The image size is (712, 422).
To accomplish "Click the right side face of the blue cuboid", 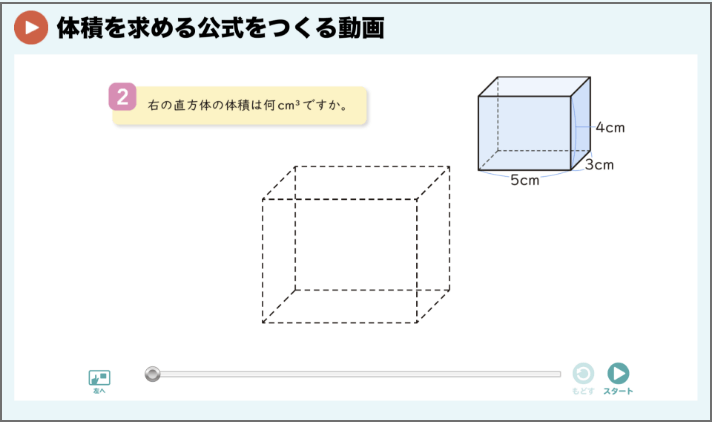I will click(x=581, y=123).
